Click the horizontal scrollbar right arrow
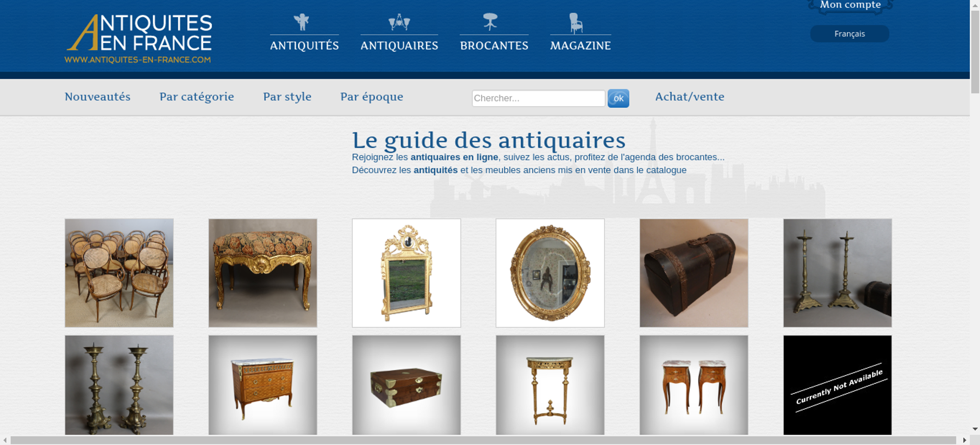Viewport: 980px width, 445px height. click(965, 440)
